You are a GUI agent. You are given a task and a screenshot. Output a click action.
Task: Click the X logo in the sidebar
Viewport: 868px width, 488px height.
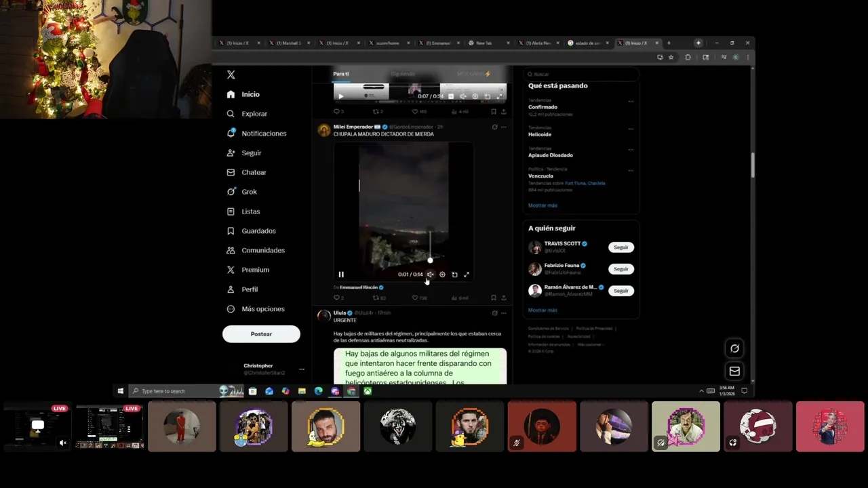coord(231,75)
